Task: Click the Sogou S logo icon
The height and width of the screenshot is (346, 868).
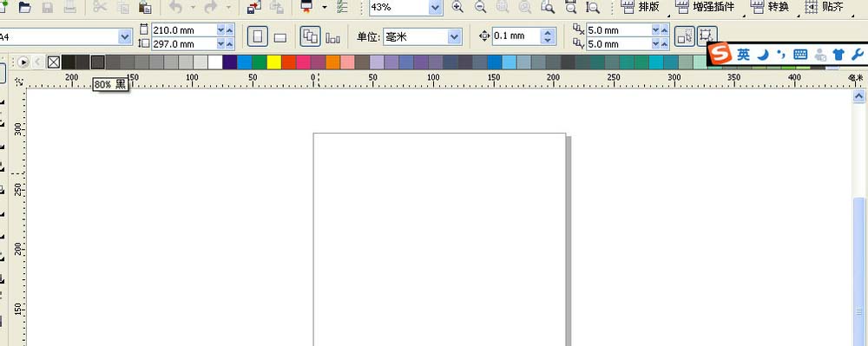Action: [x=719, y=54]
